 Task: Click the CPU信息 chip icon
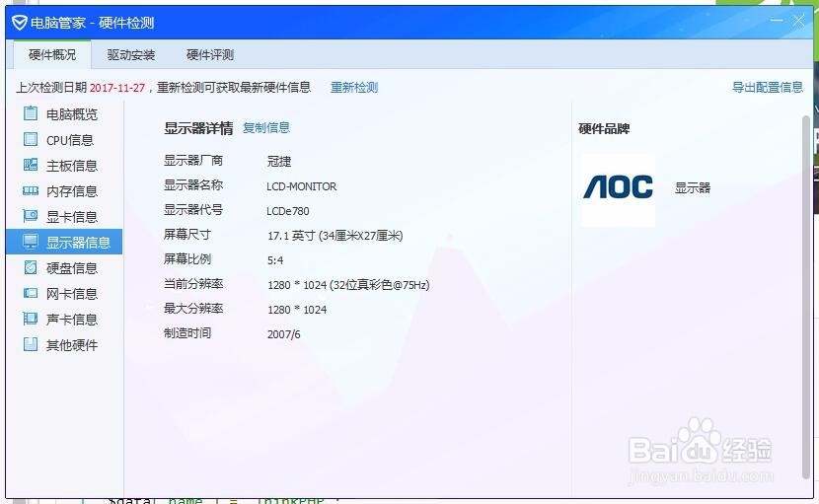pos(31,139)
